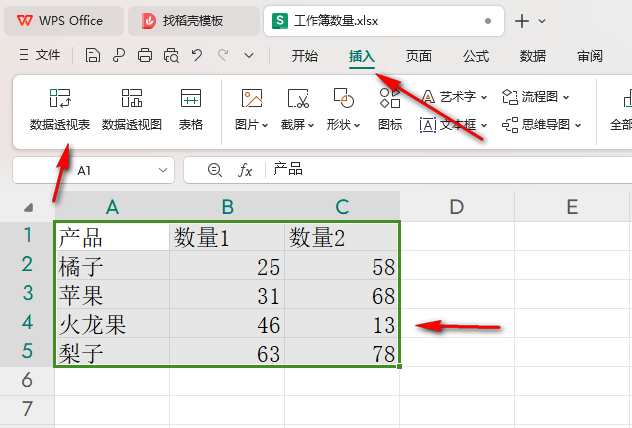Click cell containing 苹果
The image size is (632, 428).
tap(112, 294)
